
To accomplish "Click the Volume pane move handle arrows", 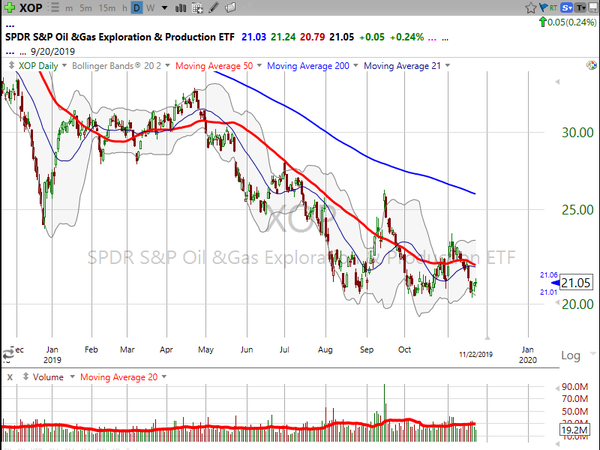I will pos(26,377).
